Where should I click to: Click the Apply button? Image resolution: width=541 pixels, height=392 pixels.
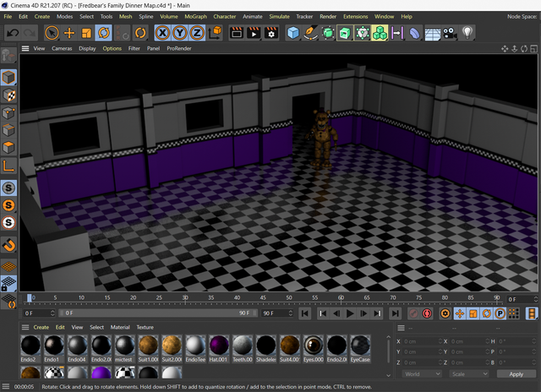pyautogui.click(x=515, y=373)
